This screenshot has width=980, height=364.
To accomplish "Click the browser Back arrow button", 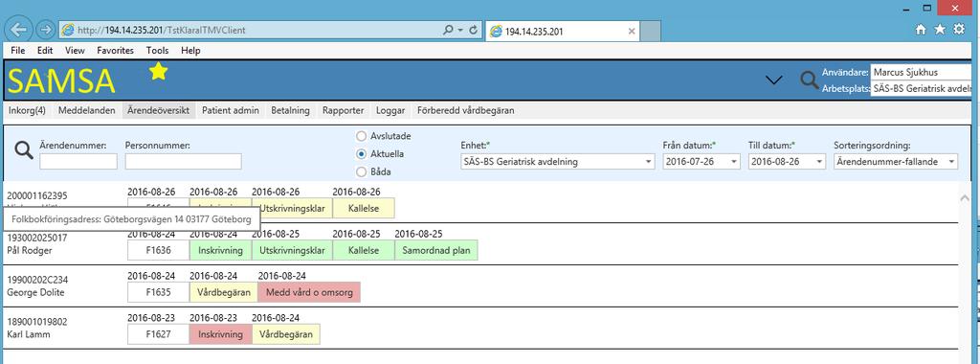I will [19, 30].
